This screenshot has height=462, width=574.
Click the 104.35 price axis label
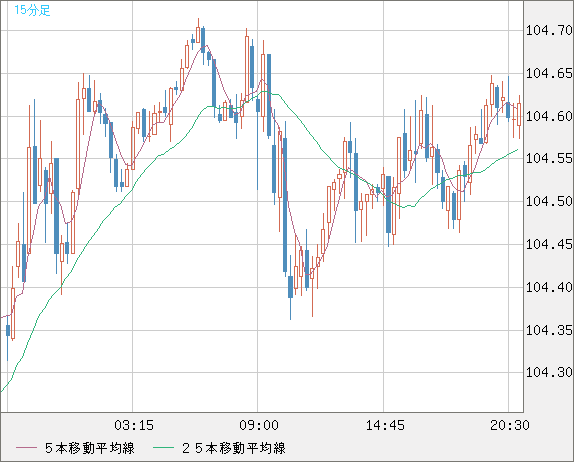coord(549,331)
